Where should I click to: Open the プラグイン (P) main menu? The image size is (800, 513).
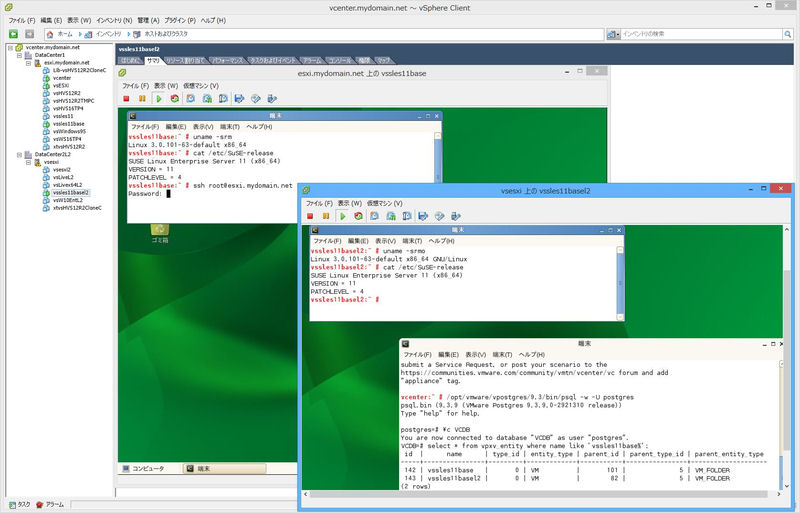tap(180, 20)
